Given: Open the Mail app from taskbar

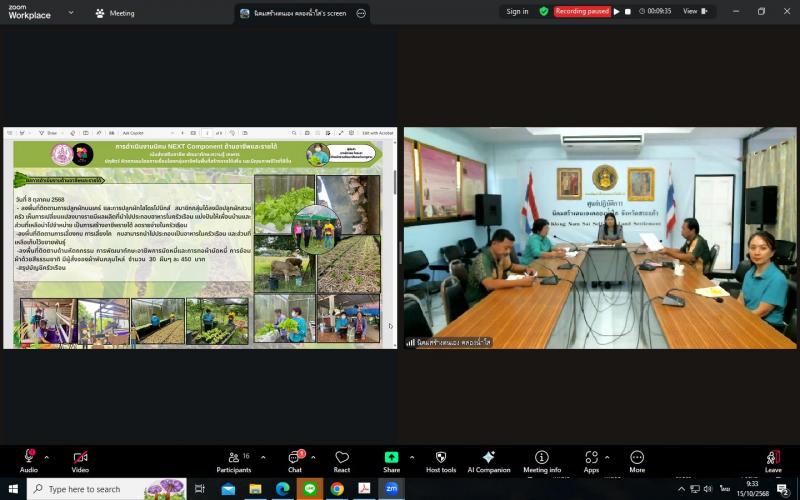Looking at the screenshot, I should point(228,489).
